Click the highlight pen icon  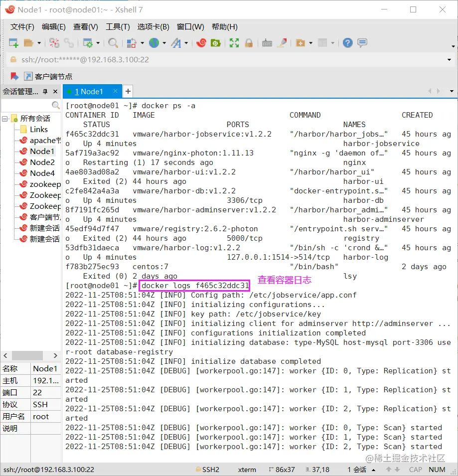(283, 43)
